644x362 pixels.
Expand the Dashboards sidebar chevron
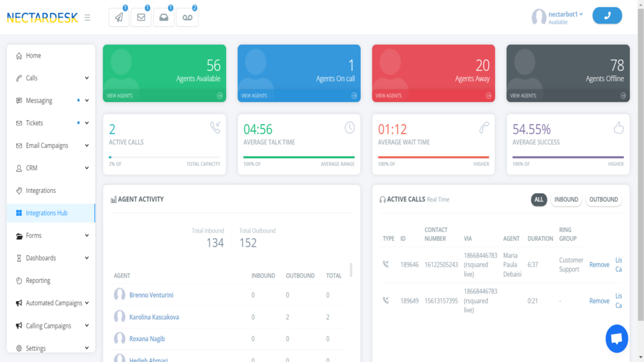coord(87,258)
